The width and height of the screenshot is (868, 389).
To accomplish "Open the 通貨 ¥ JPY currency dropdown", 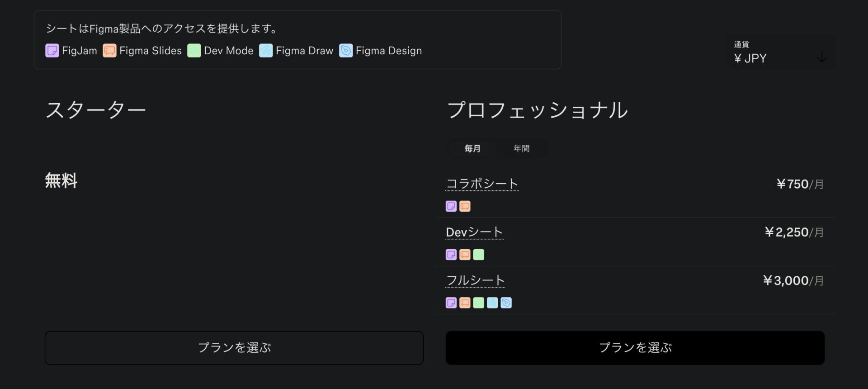I will click(x=781, y=52).
